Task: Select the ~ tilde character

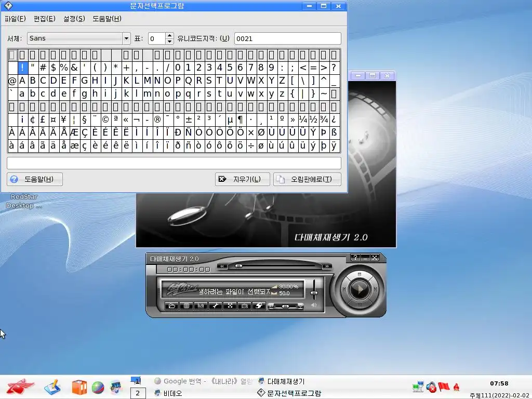Action: [324, 94]
